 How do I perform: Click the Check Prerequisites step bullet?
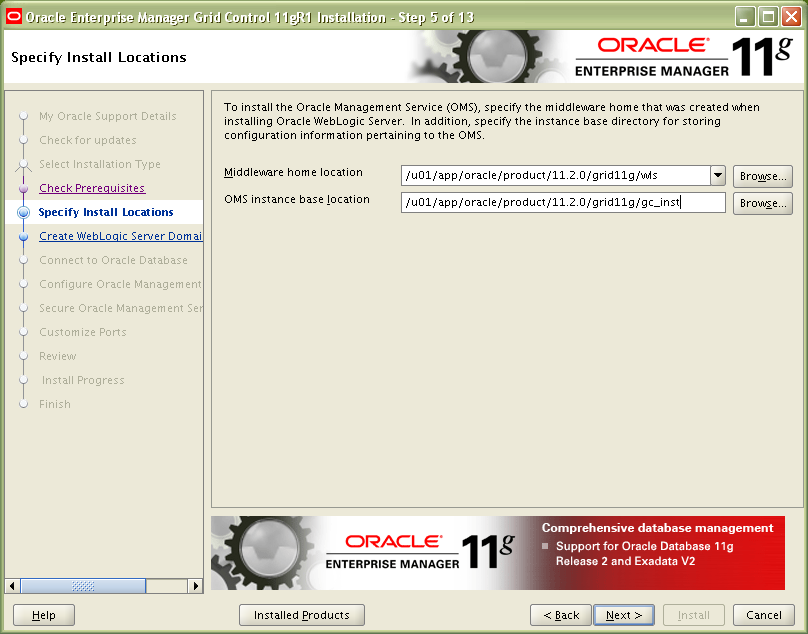pos(23,189)
